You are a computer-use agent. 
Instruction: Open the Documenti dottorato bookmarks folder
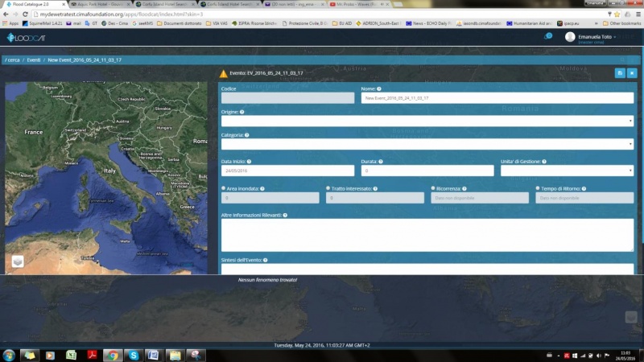pyautogui.click(x=179, y=23)
